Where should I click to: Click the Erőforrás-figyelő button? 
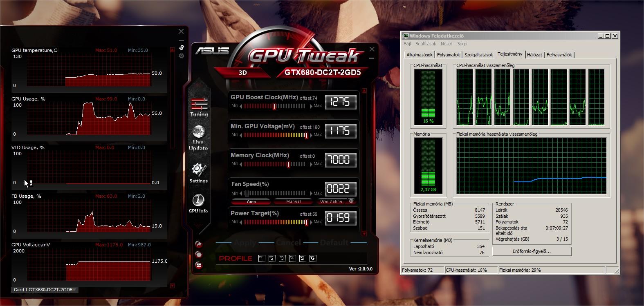click(532, 251)
